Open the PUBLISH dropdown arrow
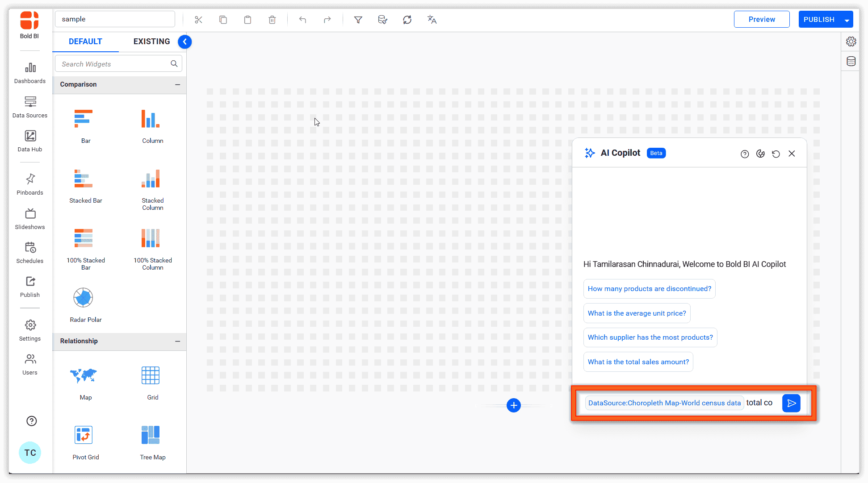The width and height of the screenshot is (868, 483). point(847,19)
